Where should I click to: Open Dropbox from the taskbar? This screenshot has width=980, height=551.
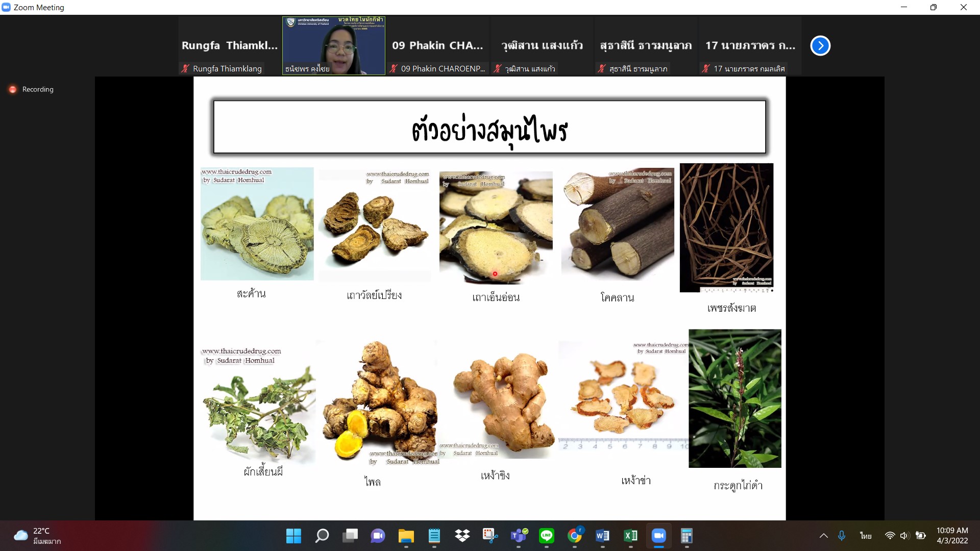pos(462,536)
